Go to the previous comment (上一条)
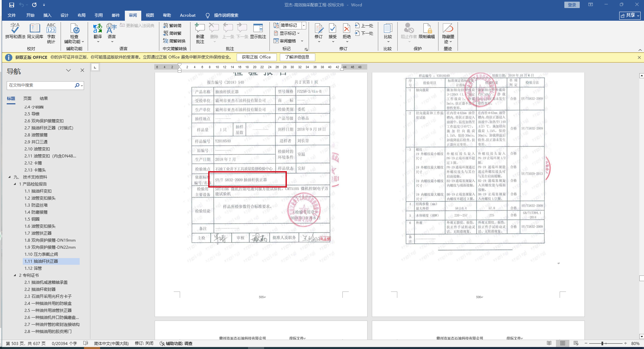The image size is (644, 349). [x=228, y=31]
